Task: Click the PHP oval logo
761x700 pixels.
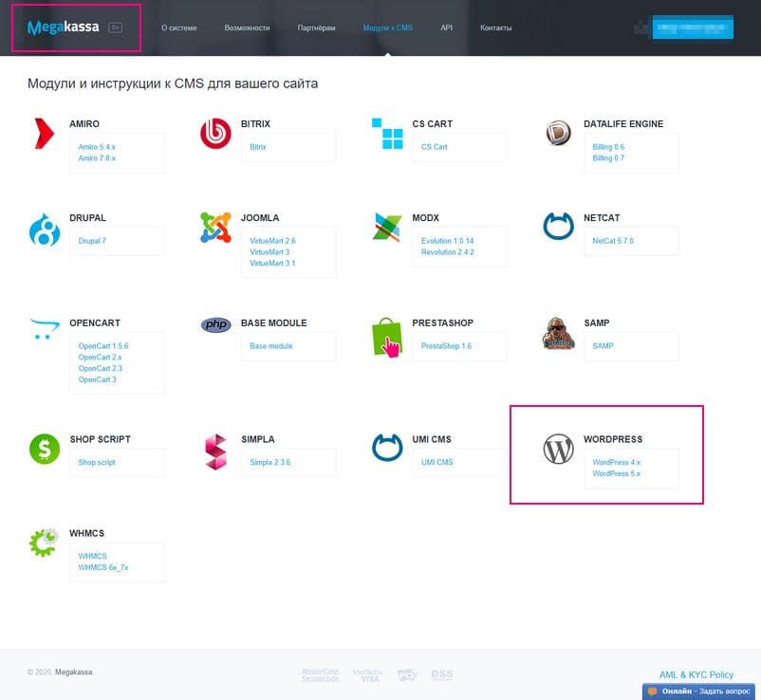Action: click(215, 324)
